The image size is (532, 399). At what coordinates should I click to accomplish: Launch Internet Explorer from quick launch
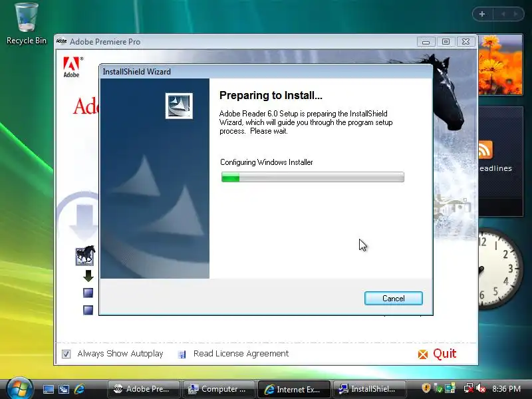pyautogui.click(x=79, y=389)
